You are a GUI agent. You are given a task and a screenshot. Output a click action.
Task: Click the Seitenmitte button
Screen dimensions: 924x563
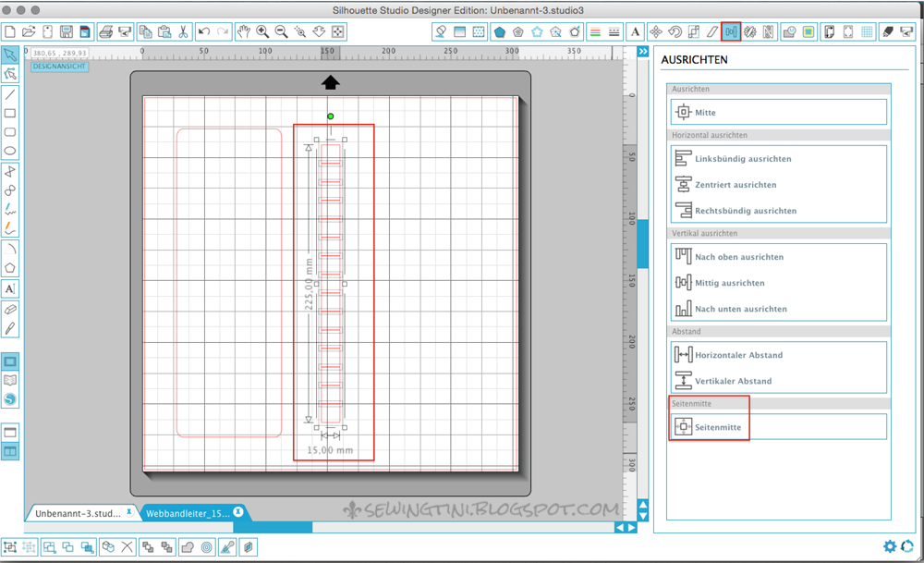point(778,427)
